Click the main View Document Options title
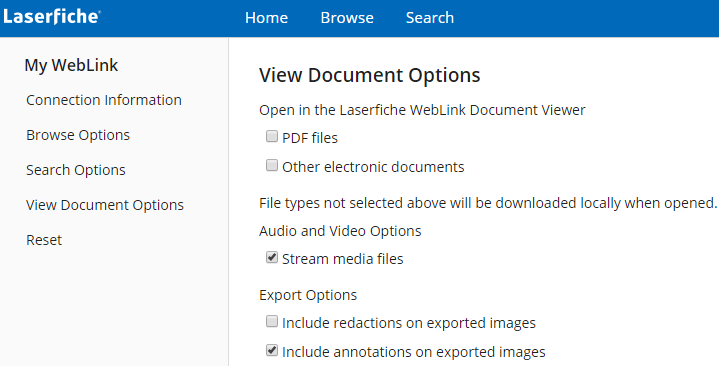Screen dimensions: 719x366 click(x=370, y=75)
